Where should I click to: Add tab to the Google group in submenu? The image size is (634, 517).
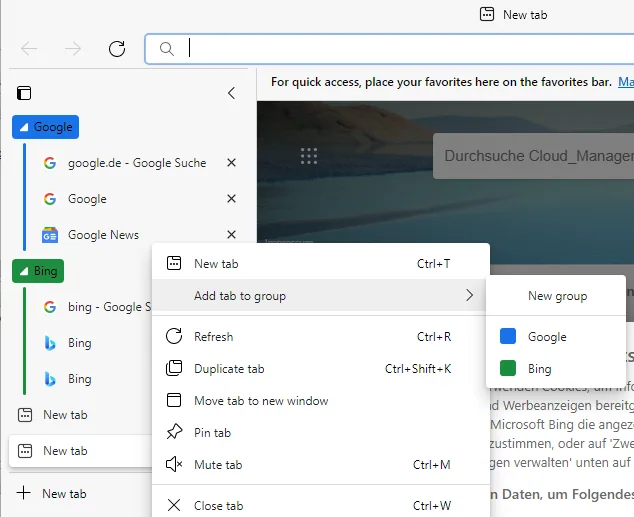pyautogui.click(x=556, y=337)
